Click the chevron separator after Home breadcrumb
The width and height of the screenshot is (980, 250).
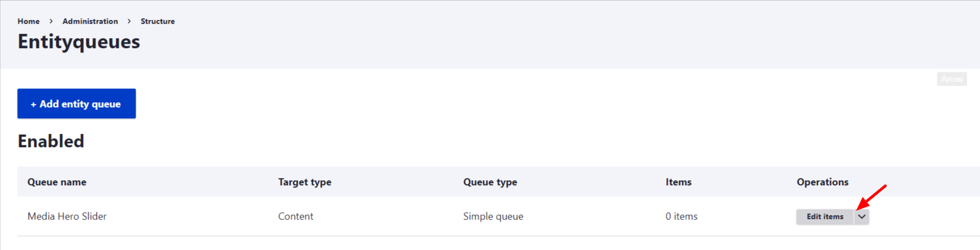(x=51, y=21)
